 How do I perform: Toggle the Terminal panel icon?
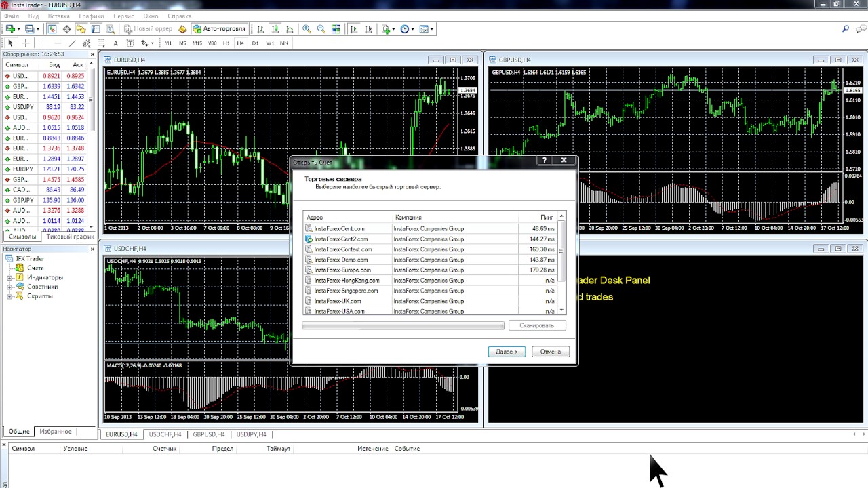click(x=96, y=29)
